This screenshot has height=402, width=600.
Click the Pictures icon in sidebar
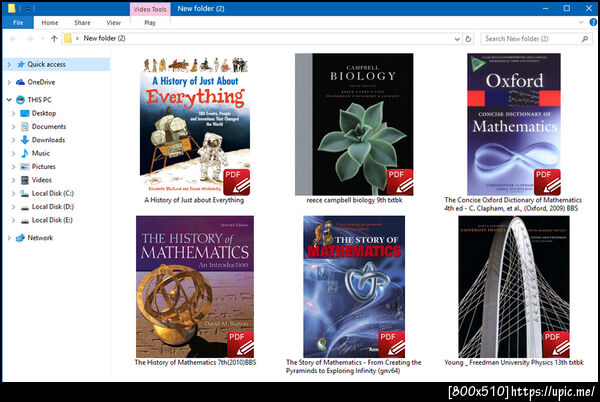click(x=25, y=166)
